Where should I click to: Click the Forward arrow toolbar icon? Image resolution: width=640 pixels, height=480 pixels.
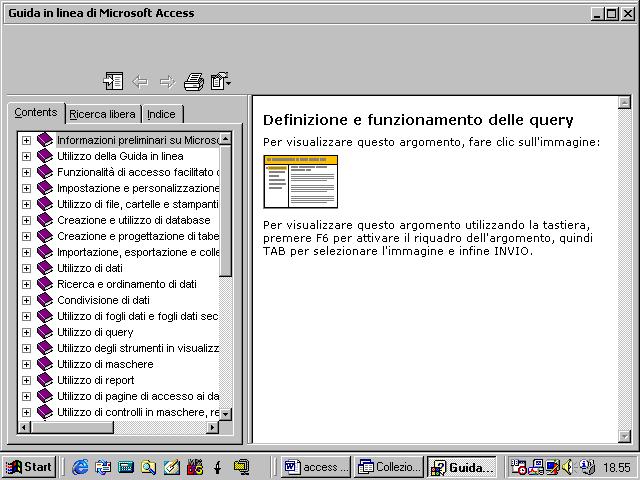click(167, 82)
